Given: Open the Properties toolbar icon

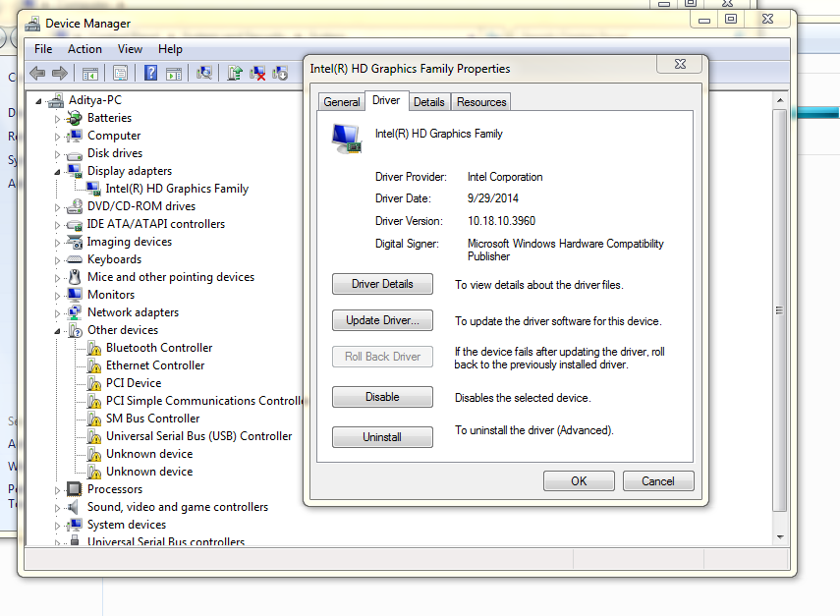Looking at the screenshot, I should pyautogui.click(x=121, y=73).
